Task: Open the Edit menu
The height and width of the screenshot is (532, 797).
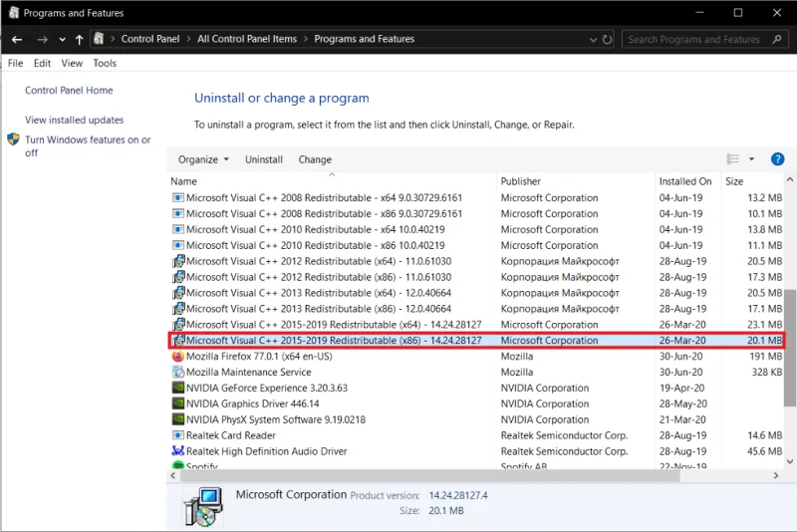Action: click(x=42, y=63)
